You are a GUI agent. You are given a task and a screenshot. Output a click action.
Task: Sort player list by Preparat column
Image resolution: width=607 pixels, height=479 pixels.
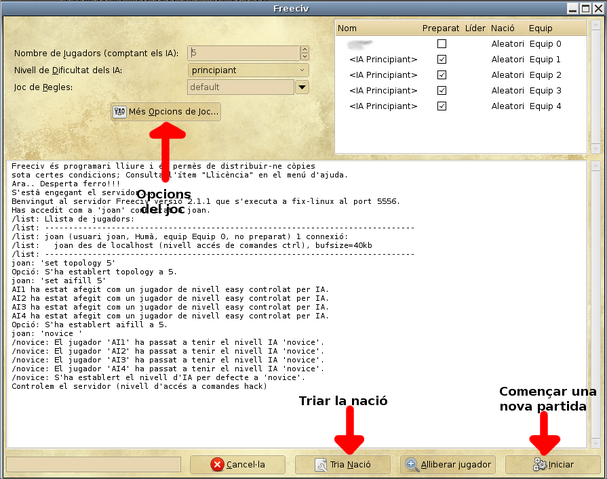click(441, 28)
